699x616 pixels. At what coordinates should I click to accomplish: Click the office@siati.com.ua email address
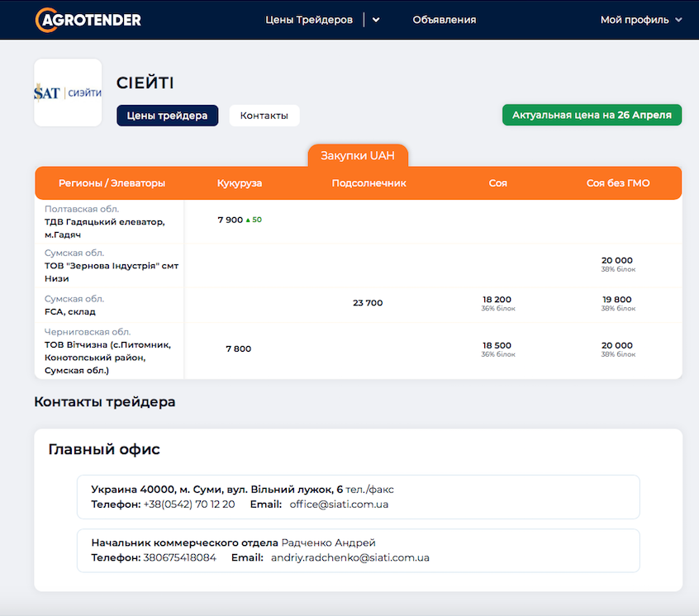339,504
